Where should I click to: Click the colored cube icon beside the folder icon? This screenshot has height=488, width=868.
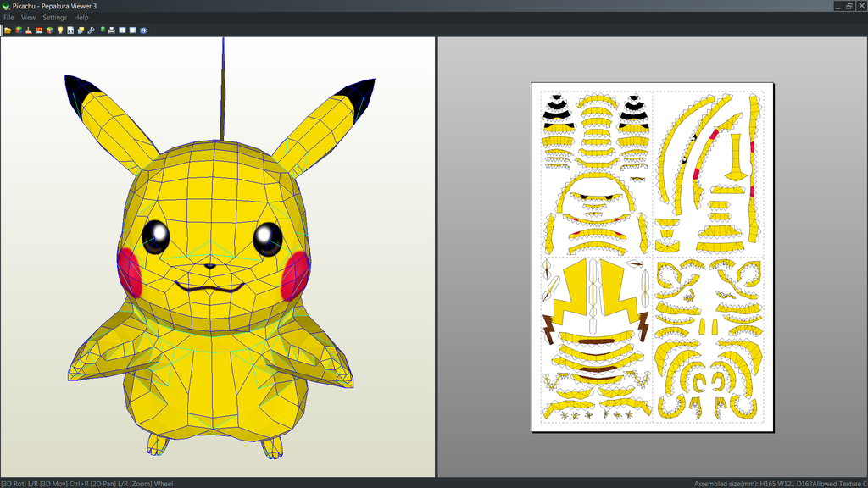19,30
